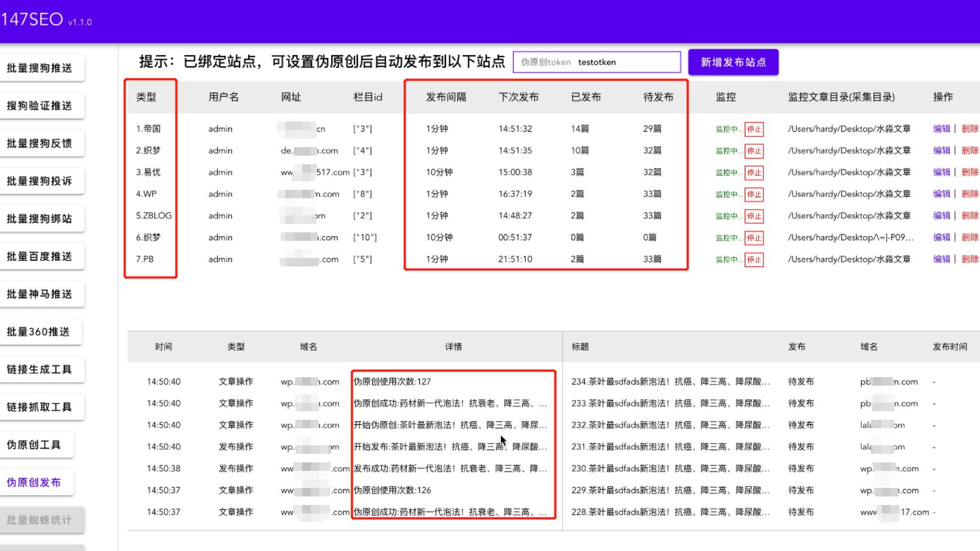Select 批量百度推送 tool
The height and width of the screenshot is (551, 980).
click(x=43, y=256)
